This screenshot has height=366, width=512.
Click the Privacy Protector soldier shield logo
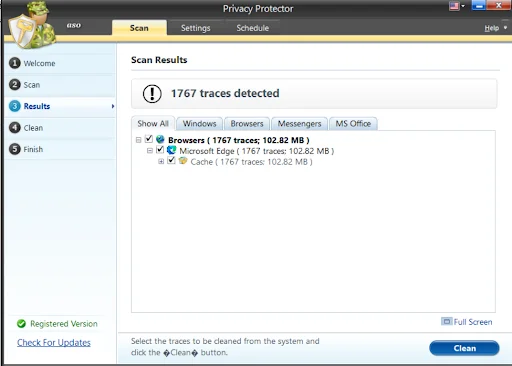coord(32,25)
